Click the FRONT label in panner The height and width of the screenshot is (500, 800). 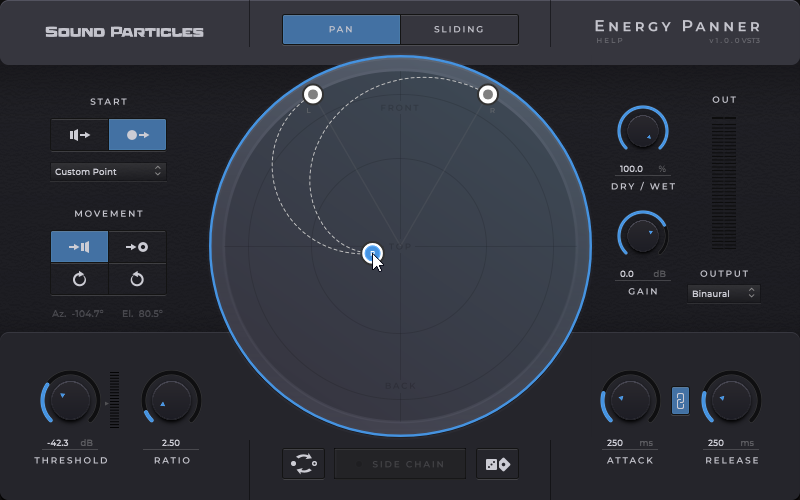click(x=400, y=108)
